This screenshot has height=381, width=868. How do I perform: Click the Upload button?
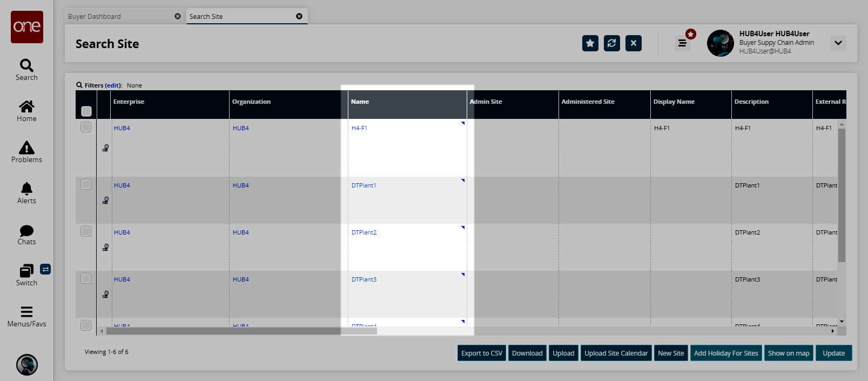click(x=563, y=353)
